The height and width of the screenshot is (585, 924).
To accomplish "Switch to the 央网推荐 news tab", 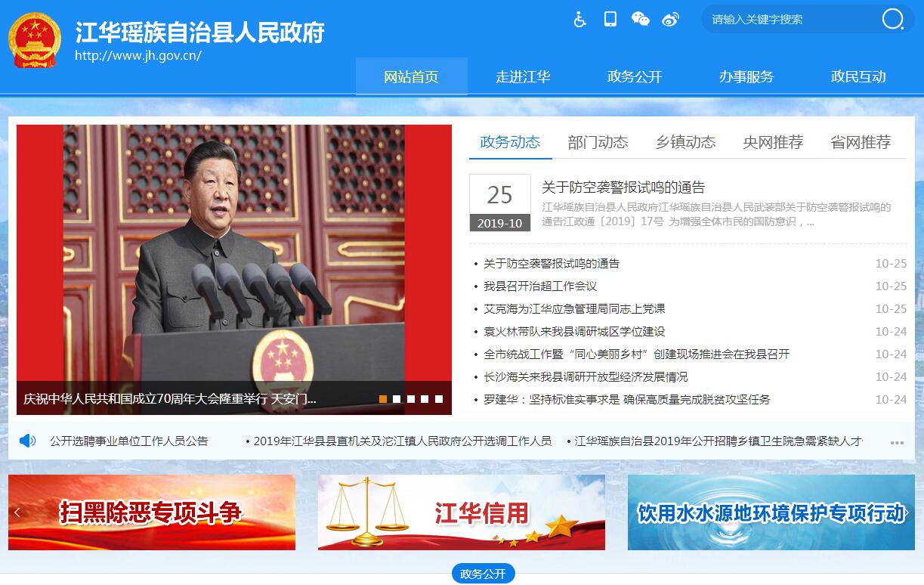I will click(773, 142).
